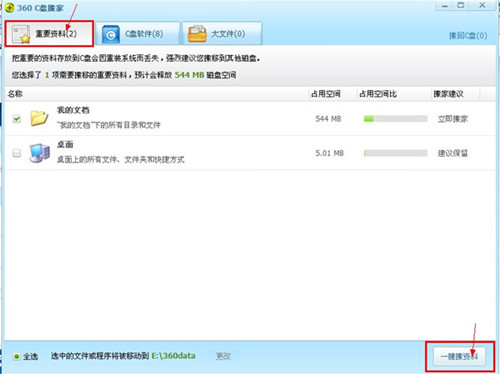Minimize the 360 C盘搬家 window
This screenshot has width=500, height=374.
click(445, 6)
